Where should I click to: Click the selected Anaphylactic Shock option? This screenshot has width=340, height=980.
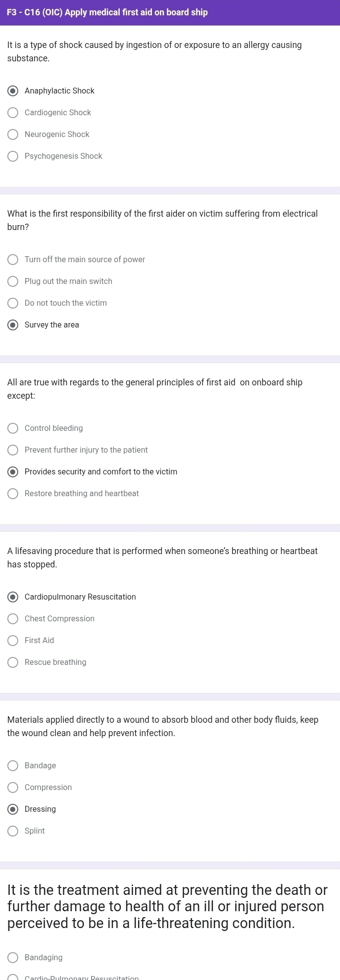(13, 91)
